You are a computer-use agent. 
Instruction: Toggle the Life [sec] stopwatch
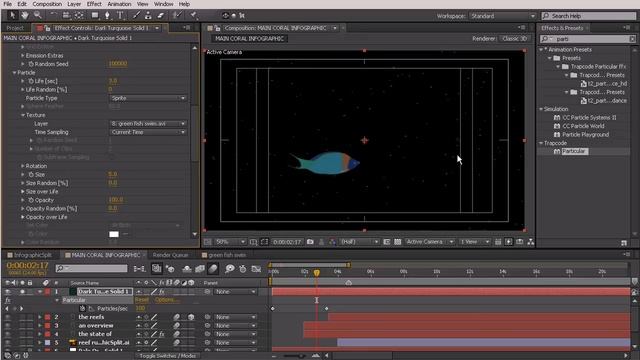[31, 81]
